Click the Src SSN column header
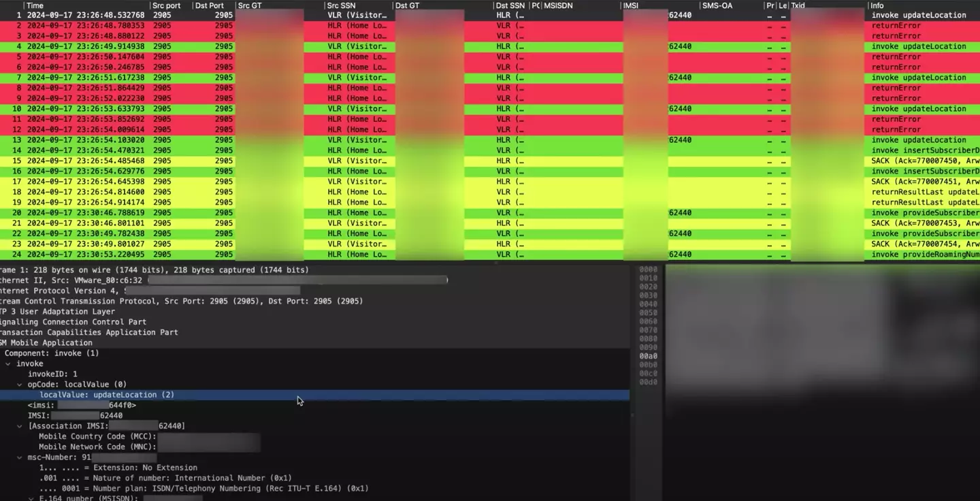This screenshot has width=980, height=501. 342,5
